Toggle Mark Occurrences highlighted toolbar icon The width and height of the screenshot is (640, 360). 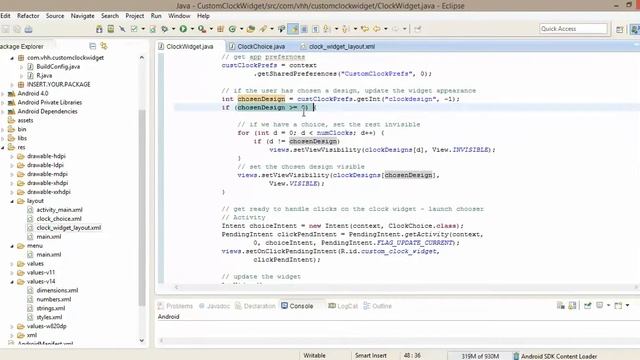[293, 29]
